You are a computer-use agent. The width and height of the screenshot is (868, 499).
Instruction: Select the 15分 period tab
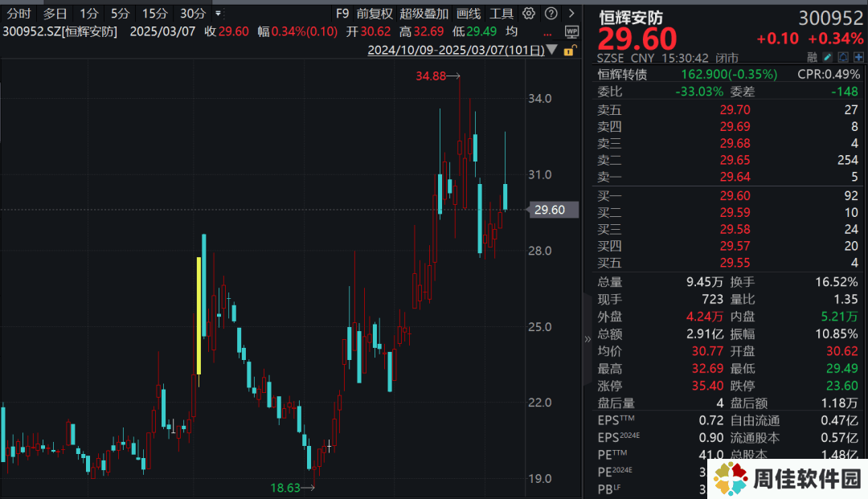click(x=154, y=14)
